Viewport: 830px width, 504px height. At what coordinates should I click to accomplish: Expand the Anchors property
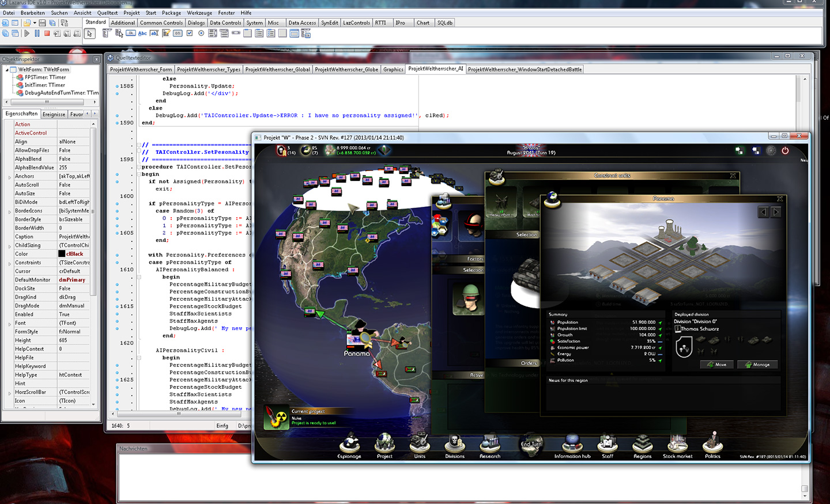pos(9,177)
